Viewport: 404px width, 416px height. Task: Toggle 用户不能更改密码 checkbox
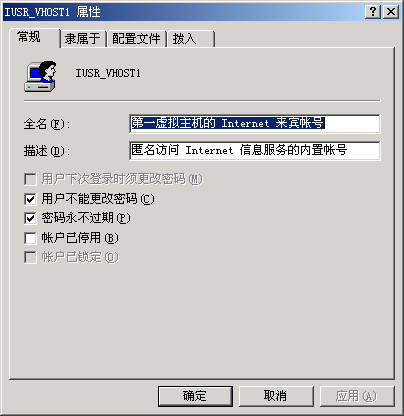point(30,199)
